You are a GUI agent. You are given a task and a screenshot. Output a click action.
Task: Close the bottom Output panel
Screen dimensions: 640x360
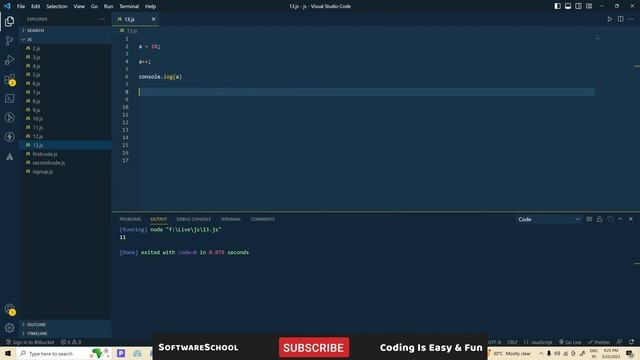pyautogui.click(x=631, y=219)
